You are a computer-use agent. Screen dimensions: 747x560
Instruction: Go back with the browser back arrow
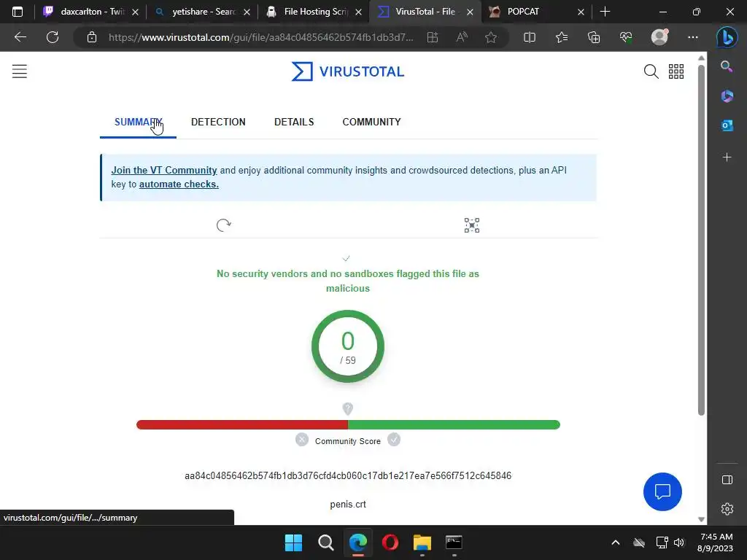[20, 37]
